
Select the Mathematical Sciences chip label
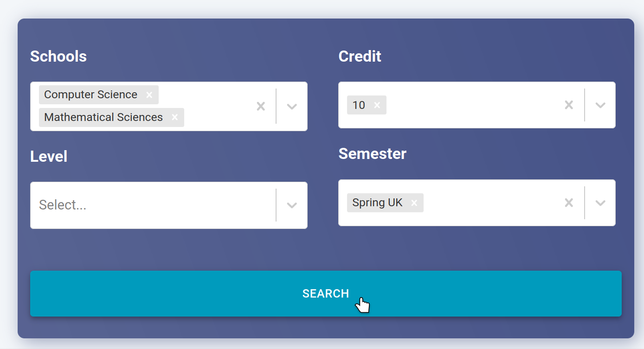click(103, 117)
